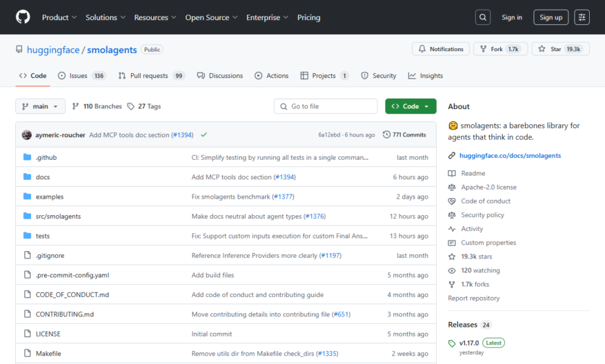Click the huggingface.co/docs/smolagents link
This screenshot has height=364, width=605.
(510, 155)
